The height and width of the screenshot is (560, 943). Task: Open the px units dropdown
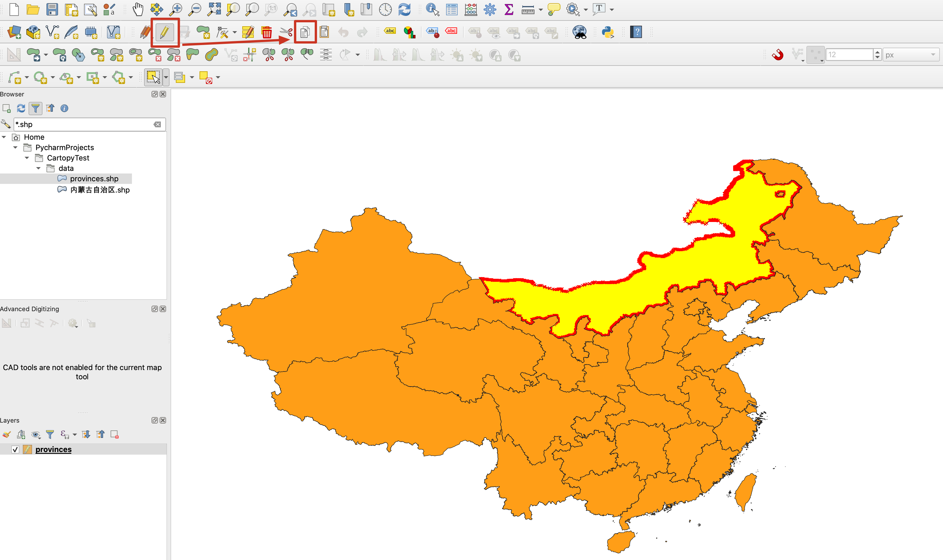910,55
